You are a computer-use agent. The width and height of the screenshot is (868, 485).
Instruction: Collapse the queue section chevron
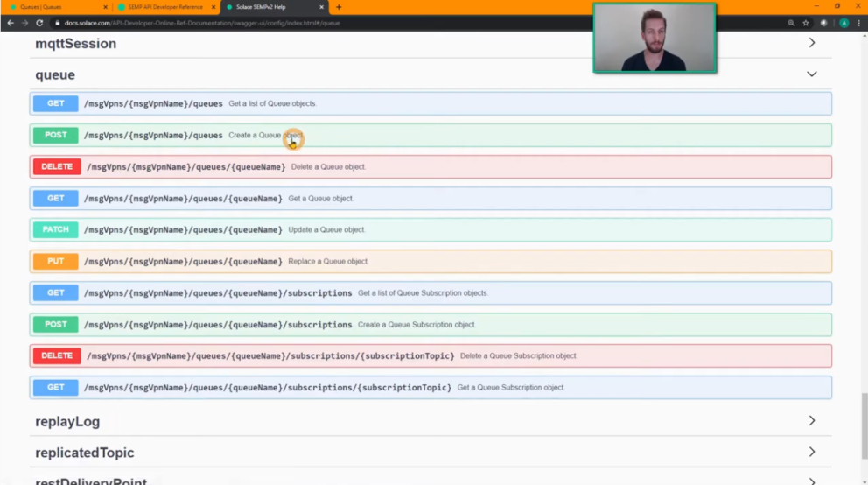point(811,74)
